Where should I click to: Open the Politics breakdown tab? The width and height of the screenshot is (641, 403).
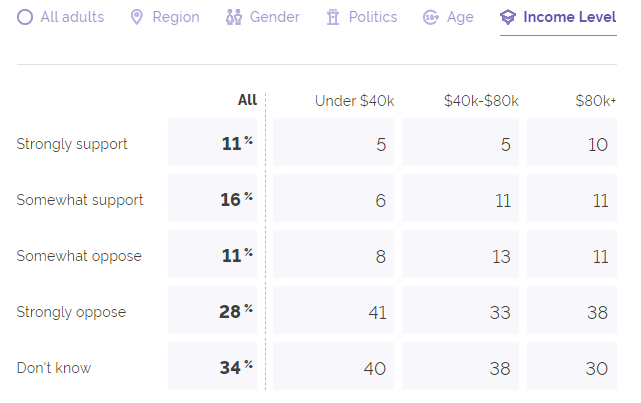(x=373, y=17)
